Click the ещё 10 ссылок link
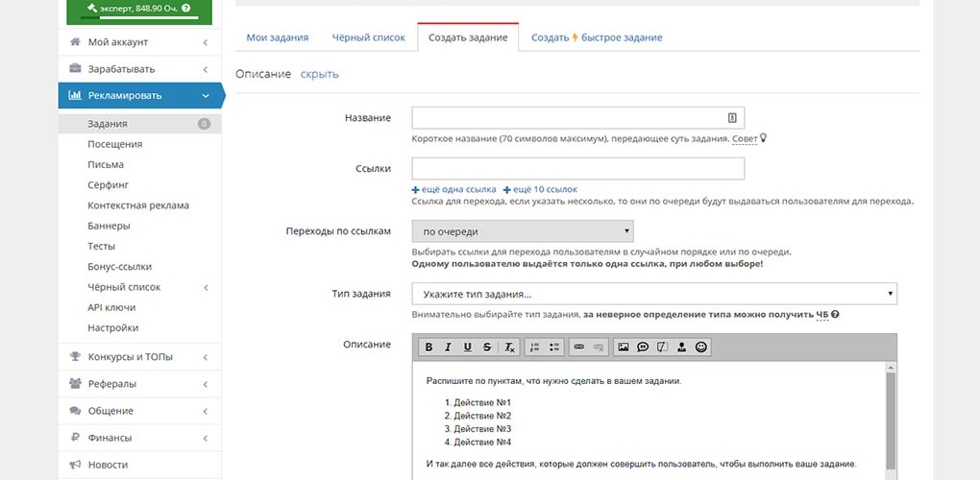The width and height of the screenshot is (980, 480). tap(541, 189)
